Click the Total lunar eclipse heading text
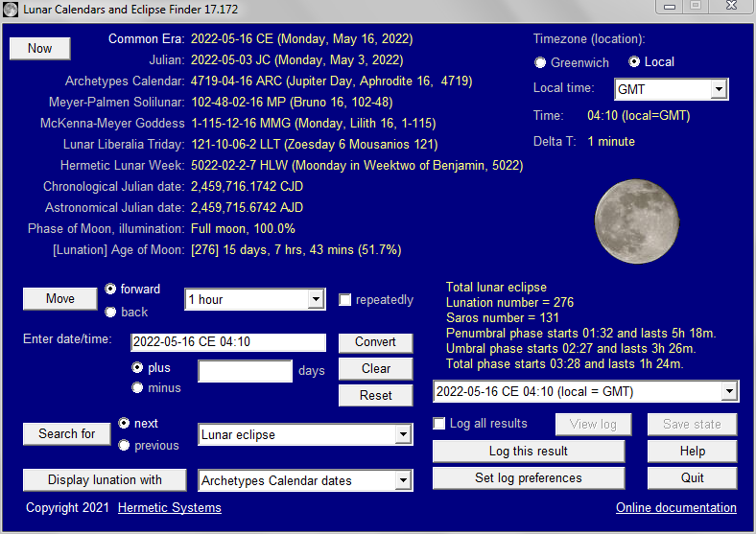Screen dimensions: 756x534 [496, 288]
